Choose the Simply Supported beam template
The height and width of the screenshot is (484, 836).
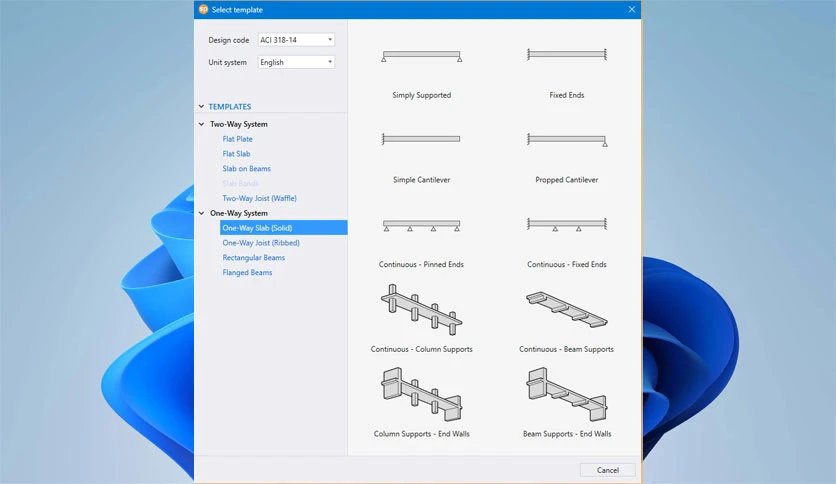[x=421, y=57]
